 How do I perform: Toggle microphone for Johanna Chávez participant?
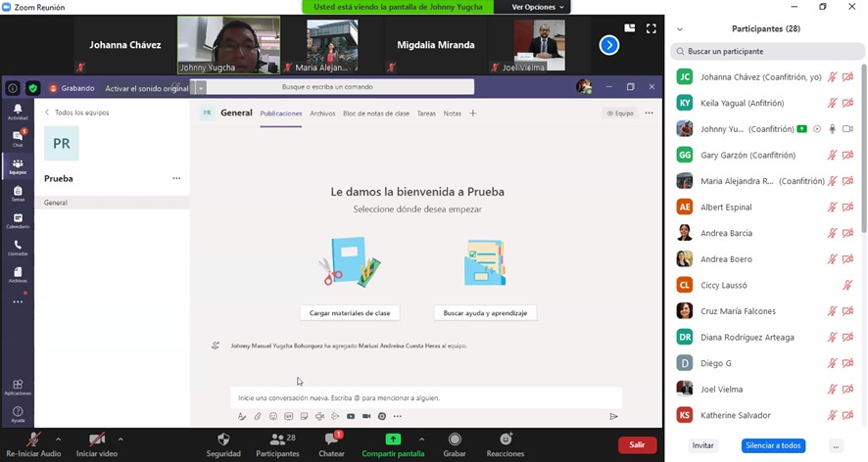(832, 77)
